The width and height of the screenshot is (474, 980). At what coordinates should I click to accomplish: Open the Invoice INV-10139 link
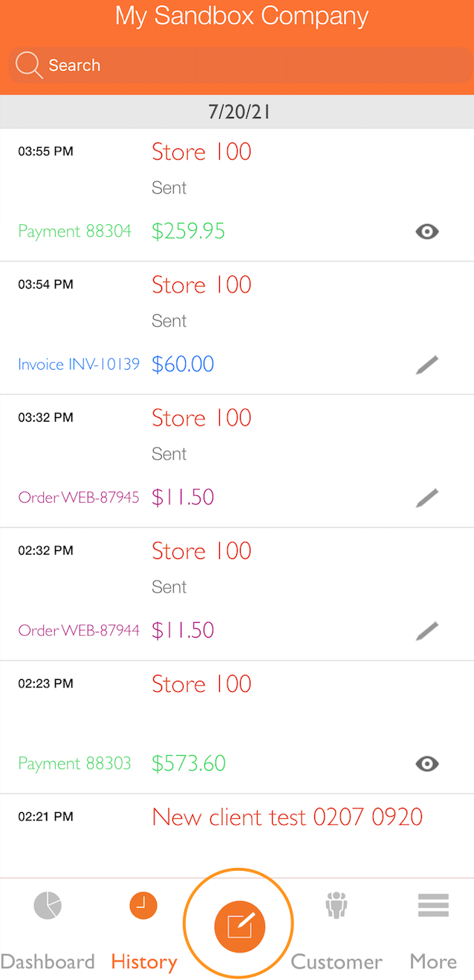(79, 365)
